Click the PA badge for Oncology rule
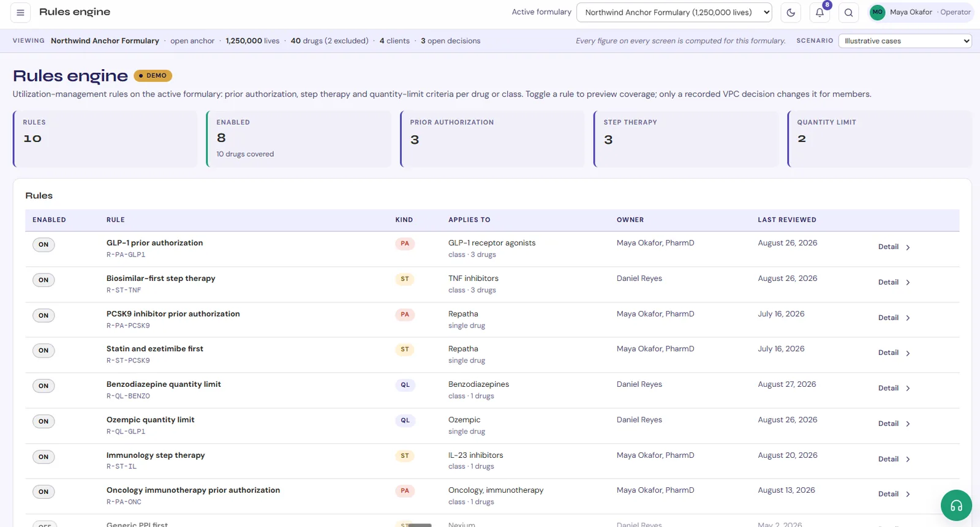This screenshot has width=980, height=527. [405, 491]
